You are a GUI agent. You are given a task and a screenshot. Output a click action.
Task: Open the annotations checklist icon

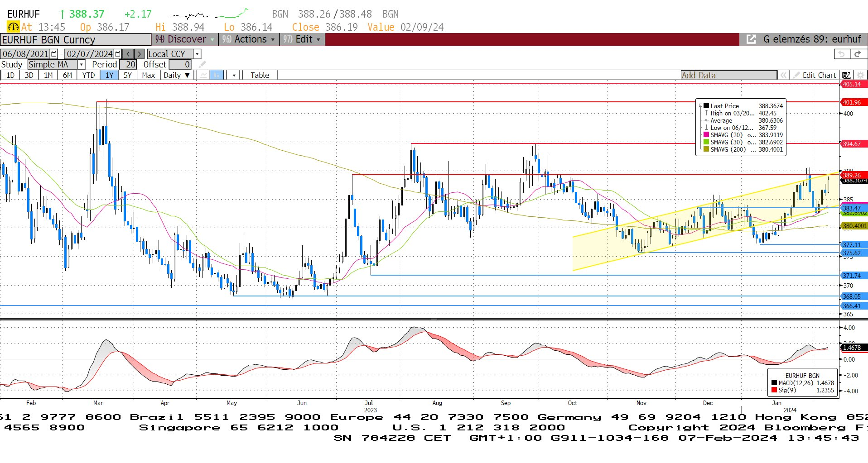point(846,75)
